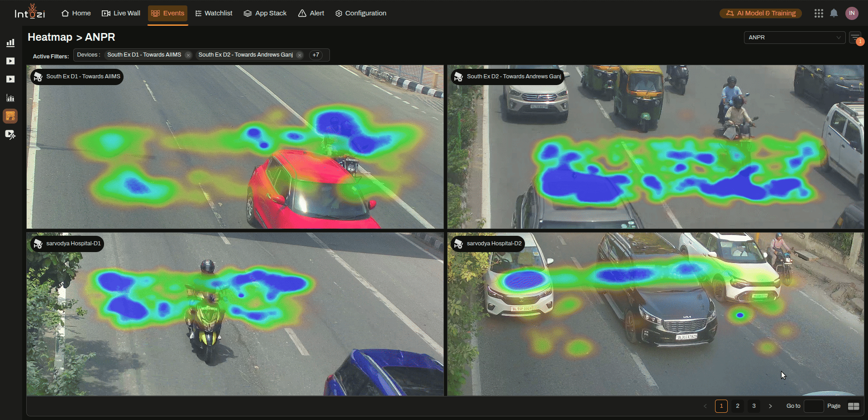
Task: Click the AI Model & Training button
Action: point(760,13)
